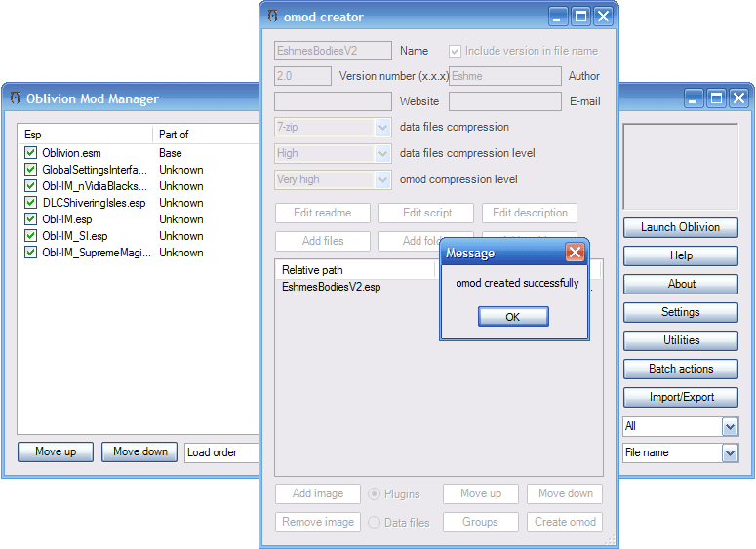The width and height of the screenshot is (756, 549).
Task: Open the All filter dropdown
Action: [x=730, y=426]
